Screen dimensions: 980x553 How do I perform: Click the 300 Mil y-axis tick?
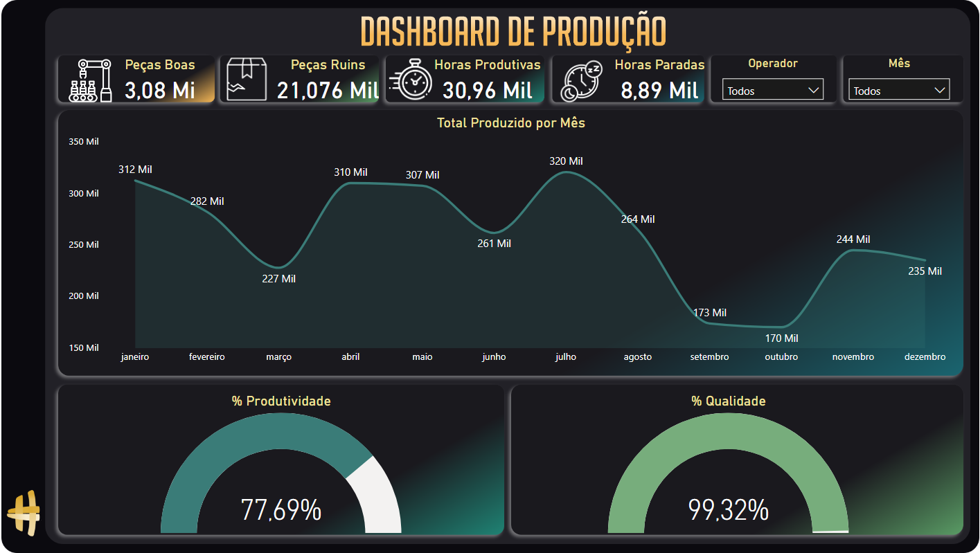pyautogui.click(x=84, y=194)
